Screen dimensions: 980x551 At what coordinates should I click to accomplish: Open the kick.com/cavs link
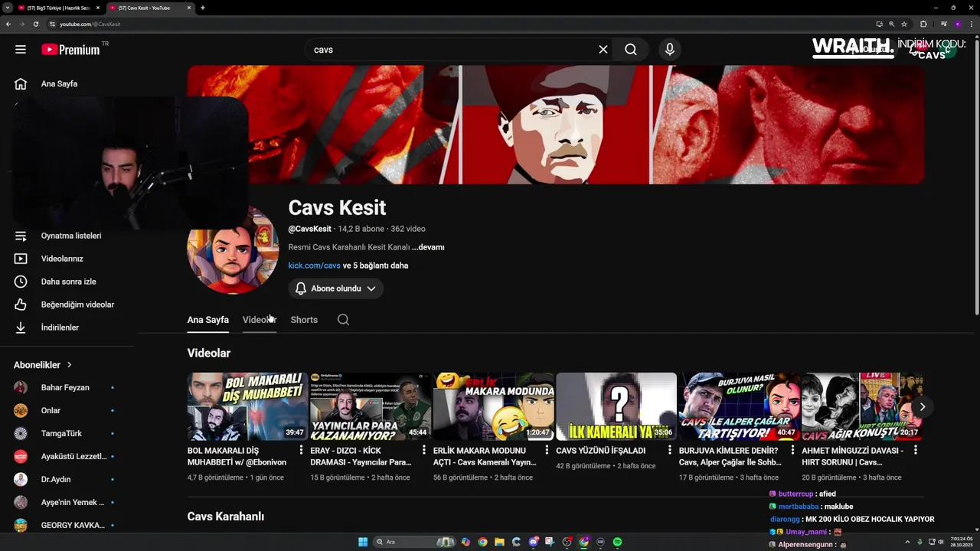pyautogui.click(x=314, y=266)
